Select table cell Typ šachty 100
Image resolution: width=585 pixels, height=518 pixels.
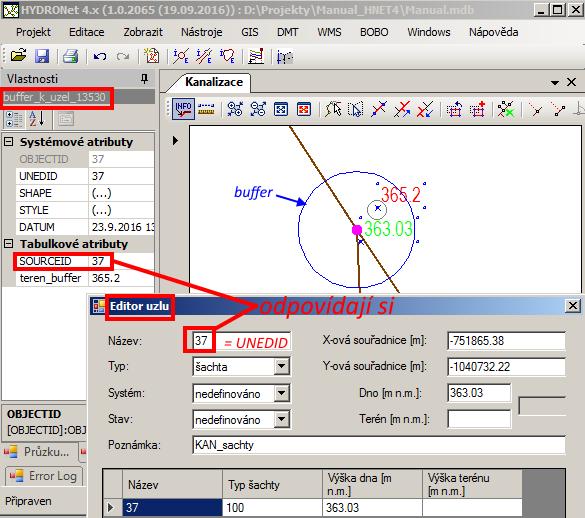272,508
